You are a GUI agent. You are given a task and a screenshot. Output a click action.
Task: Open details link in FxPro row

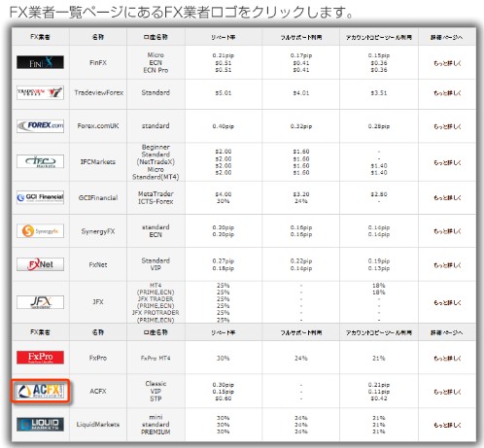447,359
